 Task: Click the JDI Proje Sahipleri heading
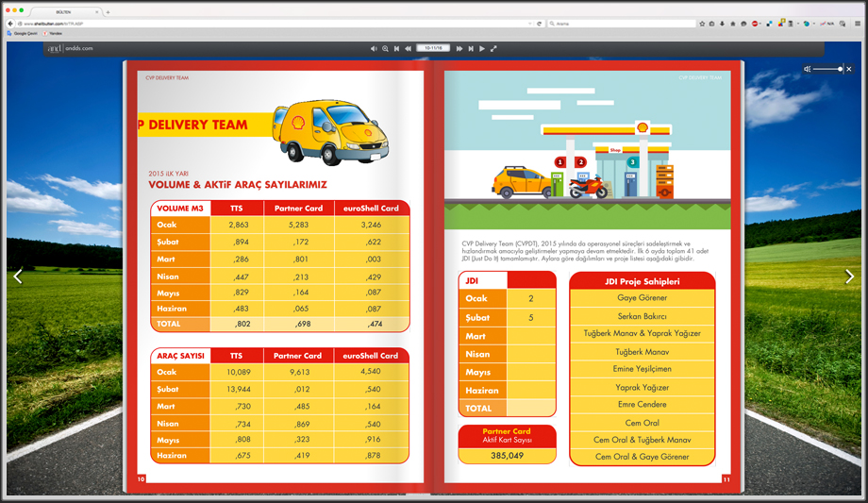click(x=643, y=281)
